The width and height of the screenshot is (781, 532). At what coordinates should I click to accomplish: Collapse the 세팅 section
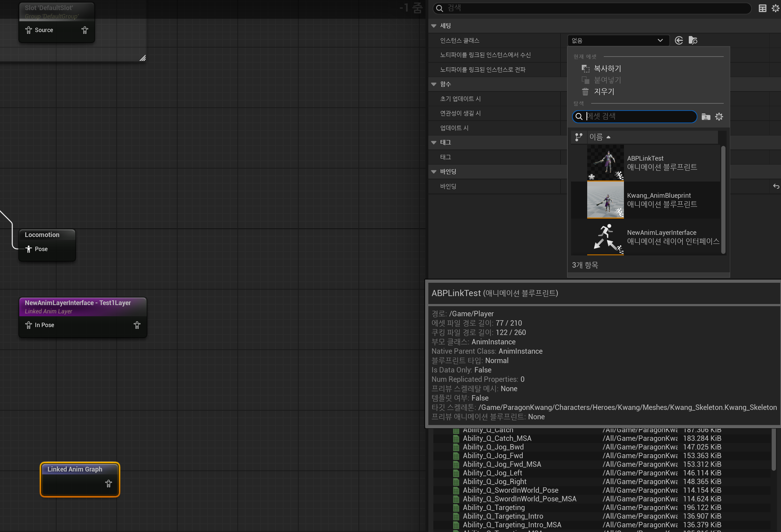(434, 26)
